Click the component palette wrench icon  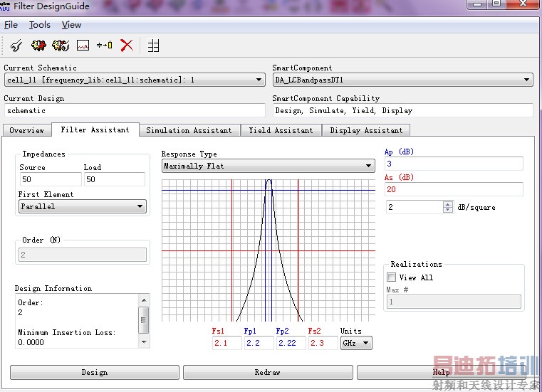click(x=16, y=46)
